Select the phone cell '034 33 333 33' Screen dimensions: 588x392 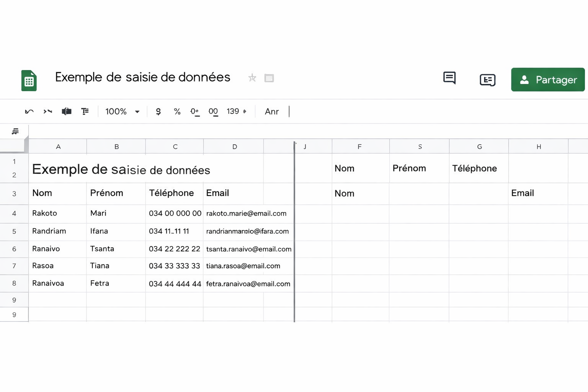175,266
